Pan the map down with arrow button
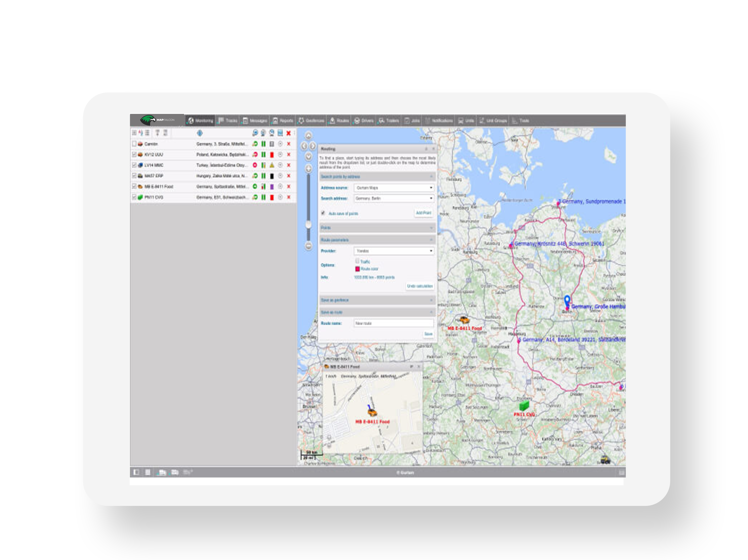 coord(308,156)
